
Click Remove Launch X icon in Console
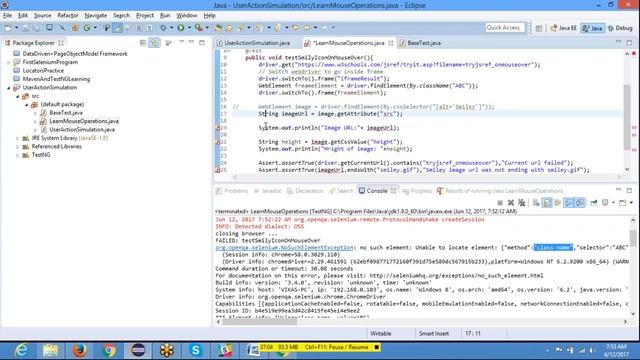(x=511, y=203)
